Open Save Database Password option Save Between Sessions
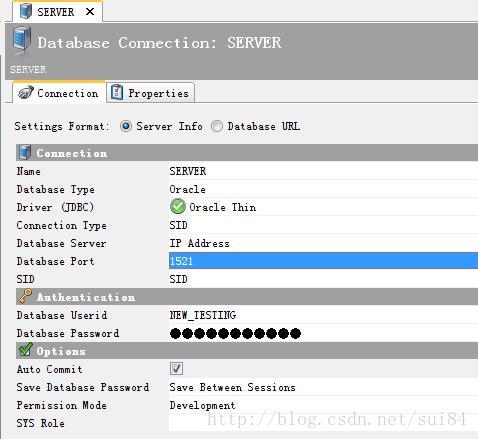 tap(323, 387)
